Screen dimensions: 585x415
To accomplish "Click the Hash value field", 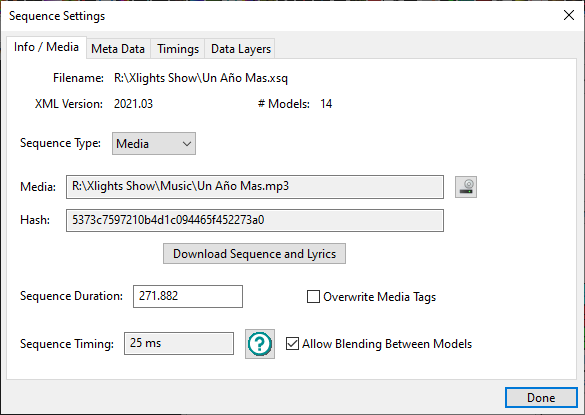I will [255, 220].
